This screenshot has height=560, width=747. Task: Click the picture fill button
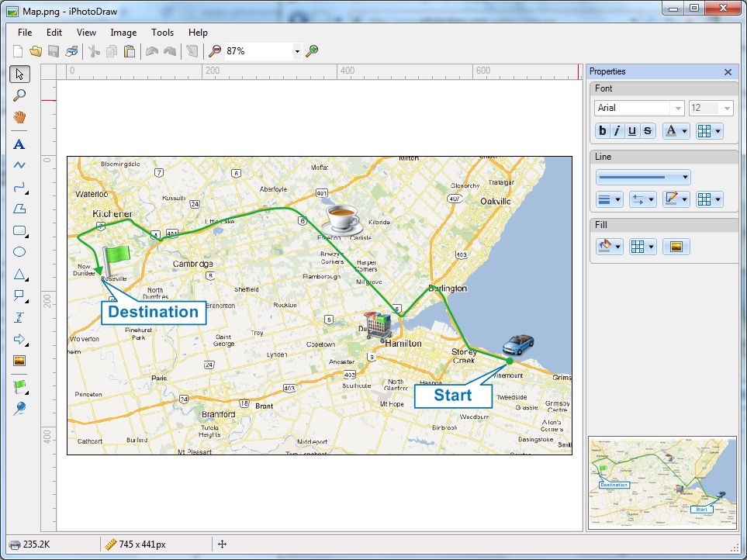(x=676, y=247)
